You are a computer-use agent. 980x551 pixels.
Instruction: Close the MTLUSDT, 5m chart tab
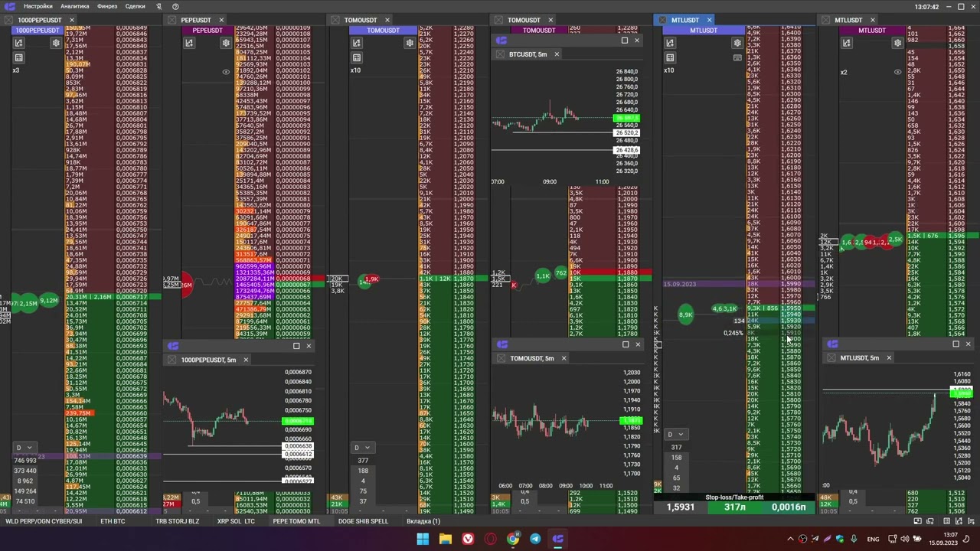coord(889,357)
